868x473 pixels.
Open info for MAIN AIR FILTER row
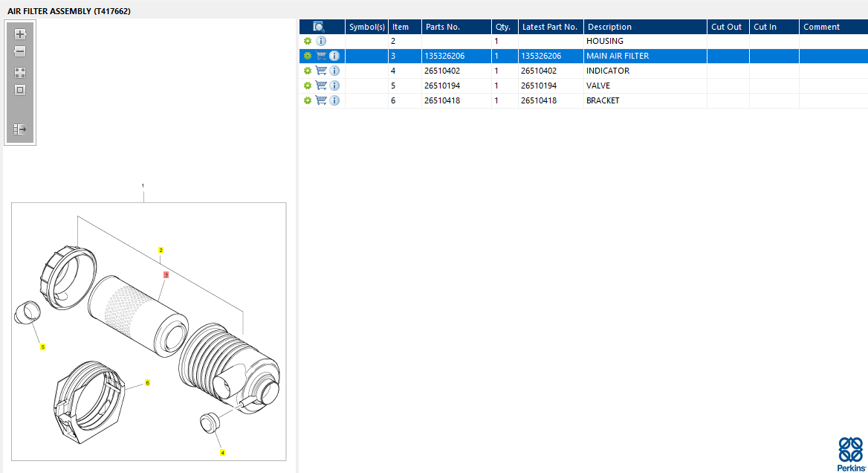(334, 56)
